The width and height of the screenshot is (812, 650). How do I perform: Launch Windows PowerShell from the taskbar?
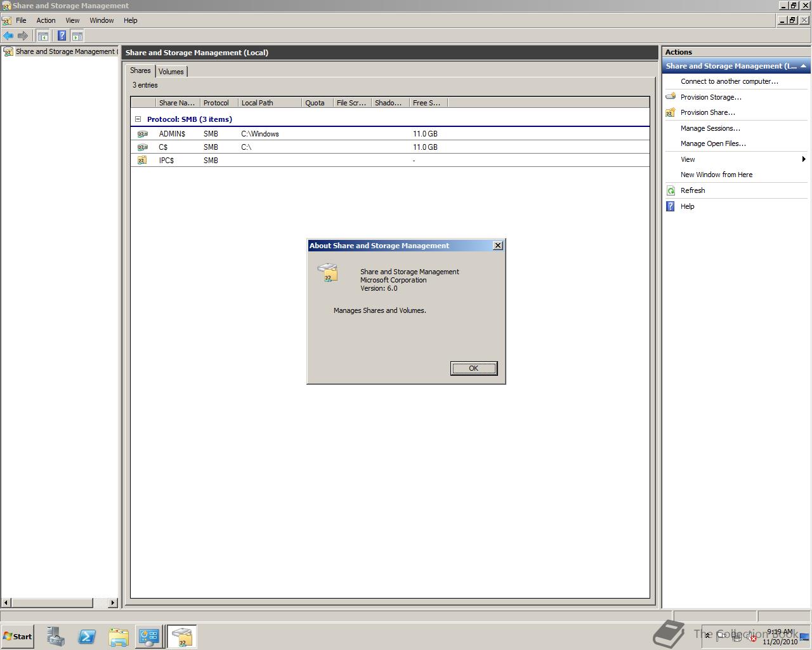click(87, 637)
